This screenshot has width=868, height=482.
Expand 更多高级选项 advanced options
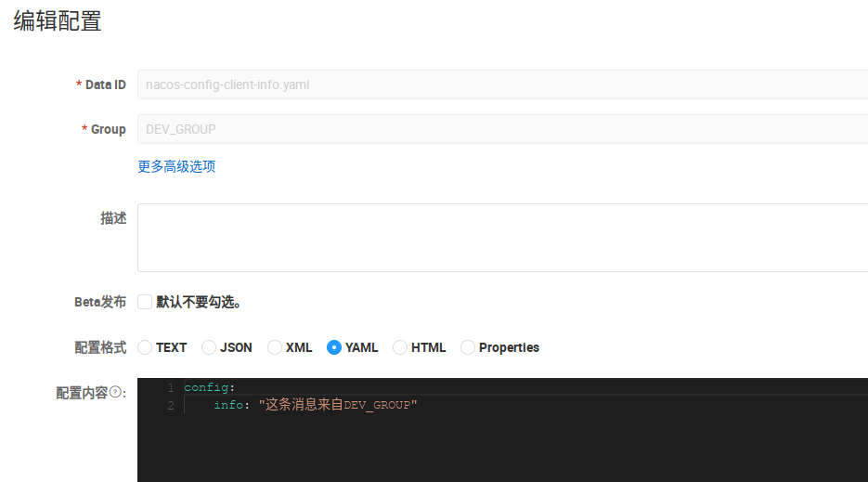point(176,166)
